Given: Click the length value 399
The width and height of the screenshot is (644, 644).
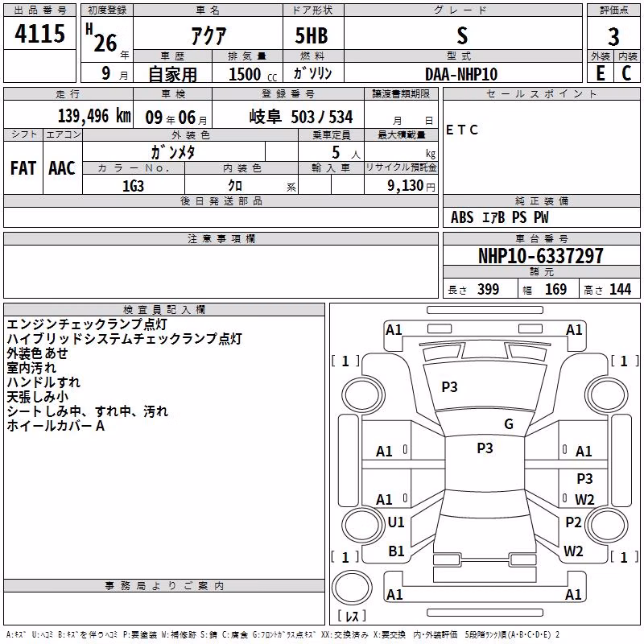Looking at the screenshot, I should click(489, 290).
